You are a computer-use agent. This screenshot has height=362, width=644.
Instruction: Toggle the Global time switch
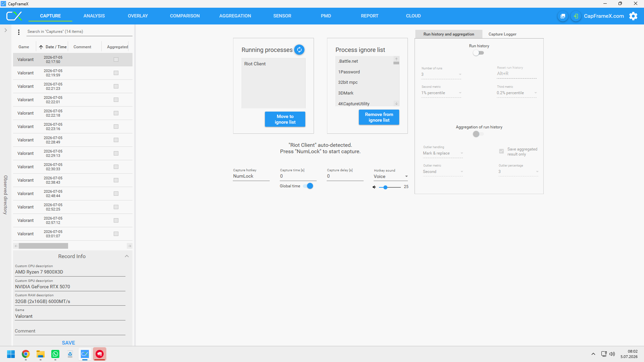[x=308, y=186]
